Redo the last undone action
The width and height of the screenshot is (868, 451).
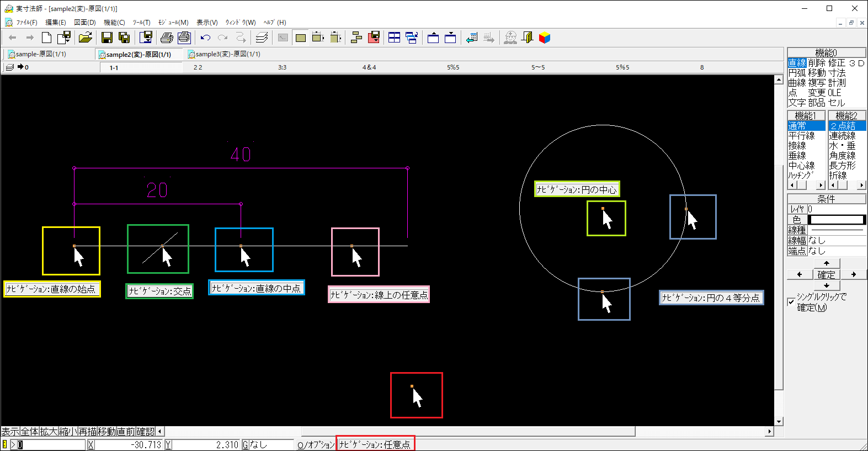223,38
